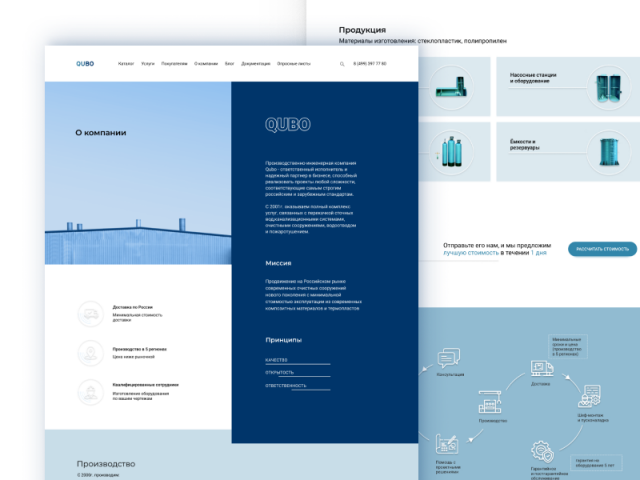640x480 pixels.
Task: Click the 'Производство' section heading at bottom
Action: coord(106,464)
